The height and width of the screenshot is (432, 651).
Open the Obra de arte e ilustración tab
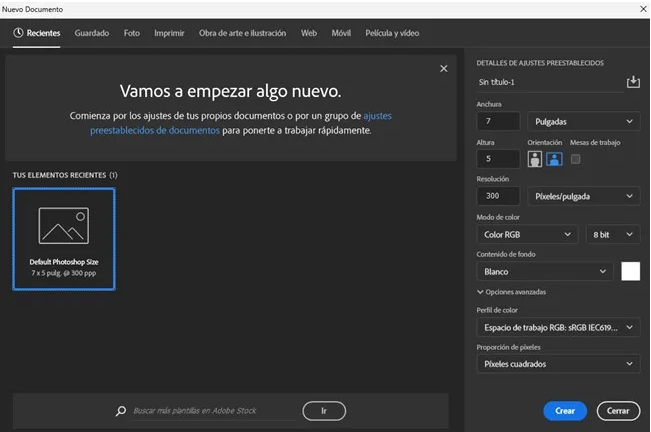(242, 33)
